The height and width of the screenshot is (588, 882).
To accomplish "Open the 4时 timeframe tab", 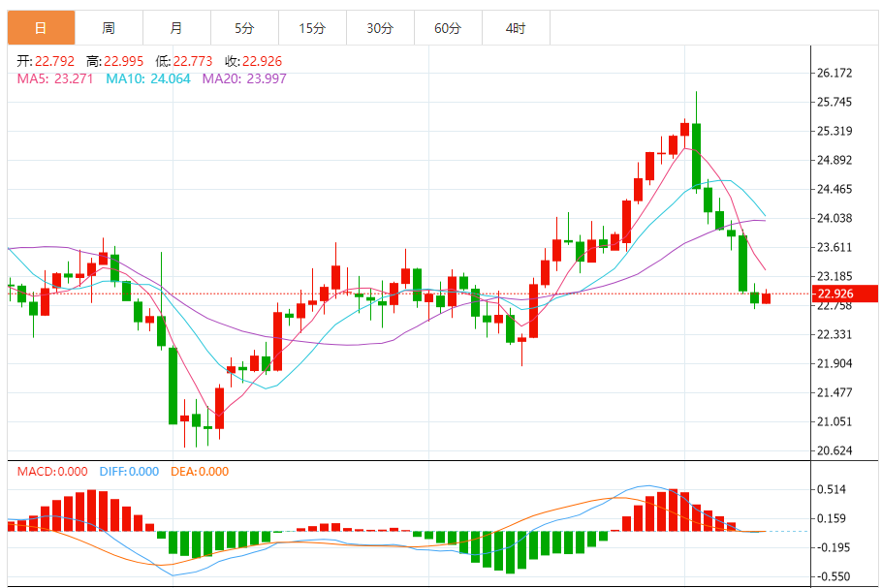I will [516, 28].
